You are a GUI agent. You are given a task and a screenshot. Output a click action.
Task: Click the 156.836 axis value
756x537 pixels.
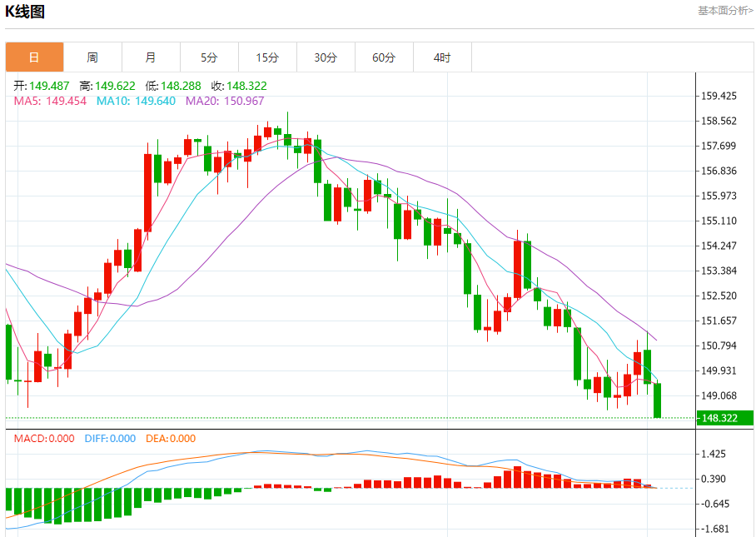click(719, 171)
